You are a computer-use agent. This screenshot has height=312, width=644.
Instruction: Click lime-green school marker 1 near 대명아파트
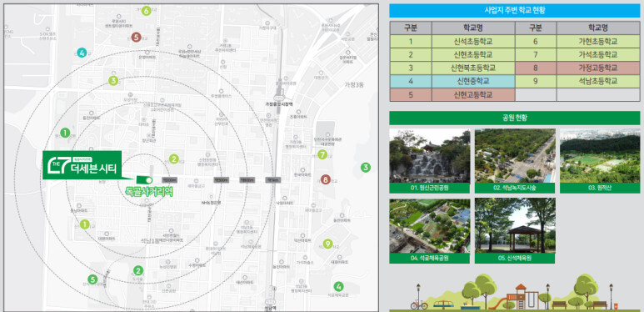[x=85, y=224]
